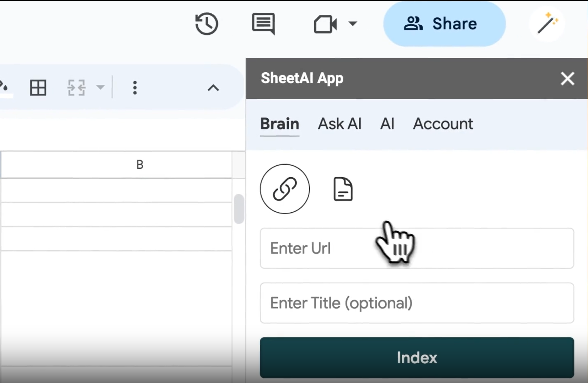Select the link URL source icon
Viewport: 588px width, 383px height.
(285, 189)
